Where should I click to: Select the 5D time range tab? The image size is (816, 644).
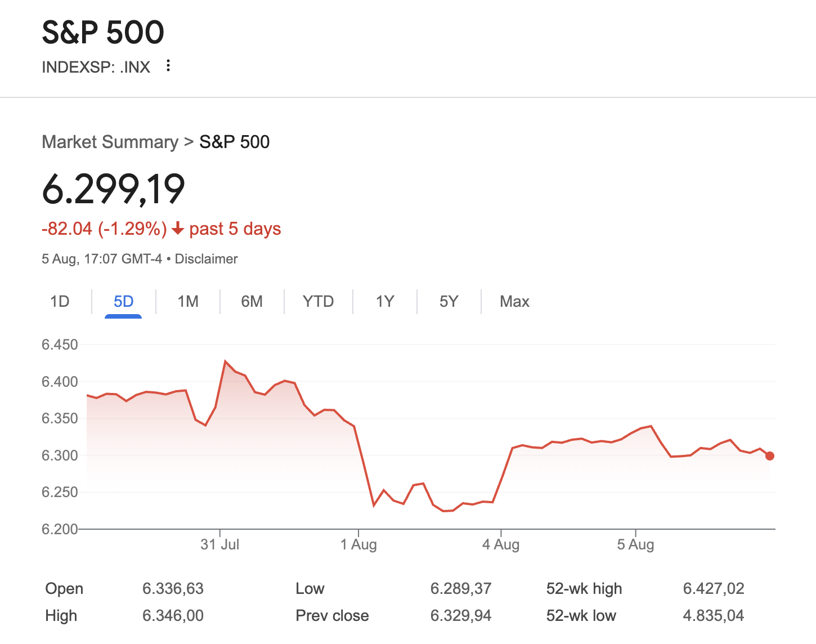coord(123,302)
